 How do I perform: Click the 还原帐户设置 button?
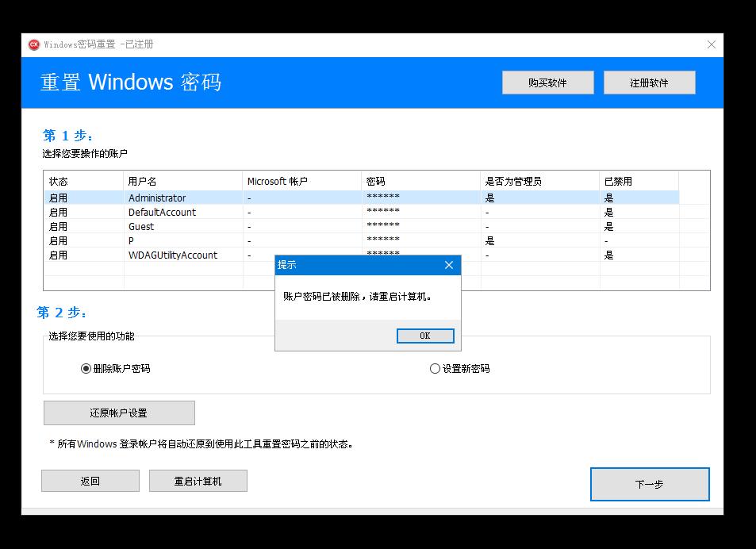119,413
